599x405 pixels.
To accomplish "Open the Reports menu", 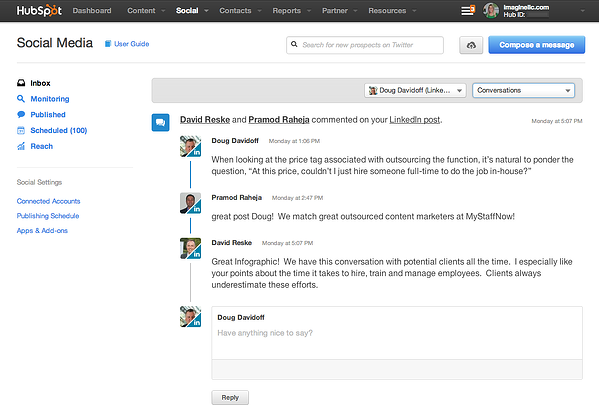I will click(x=287, y=11).
